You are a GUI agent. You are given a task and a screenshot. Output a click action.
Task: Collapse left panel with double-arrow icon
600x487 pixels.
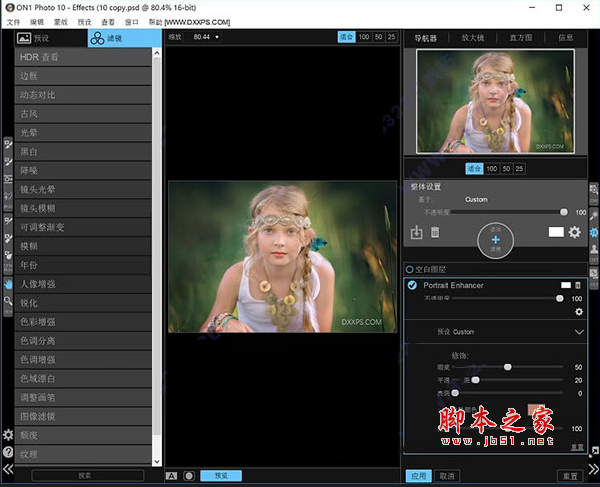tap(8, 468)
